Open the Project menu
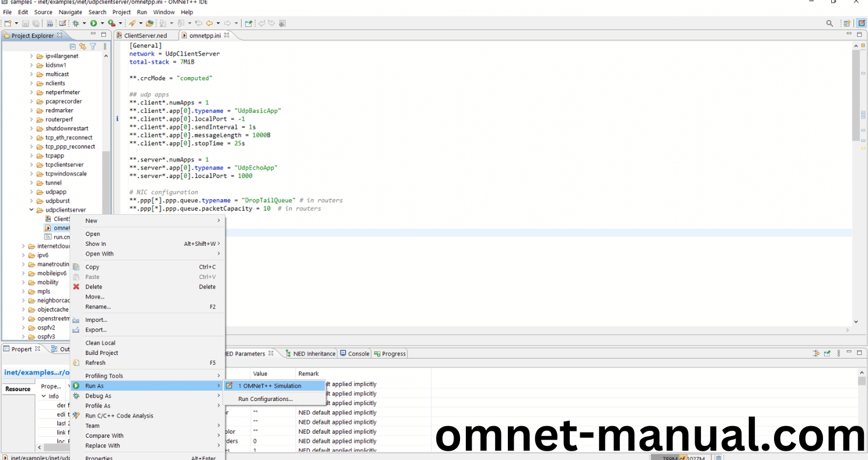This screenshot has width=868, height=460. tap(121, 12)
